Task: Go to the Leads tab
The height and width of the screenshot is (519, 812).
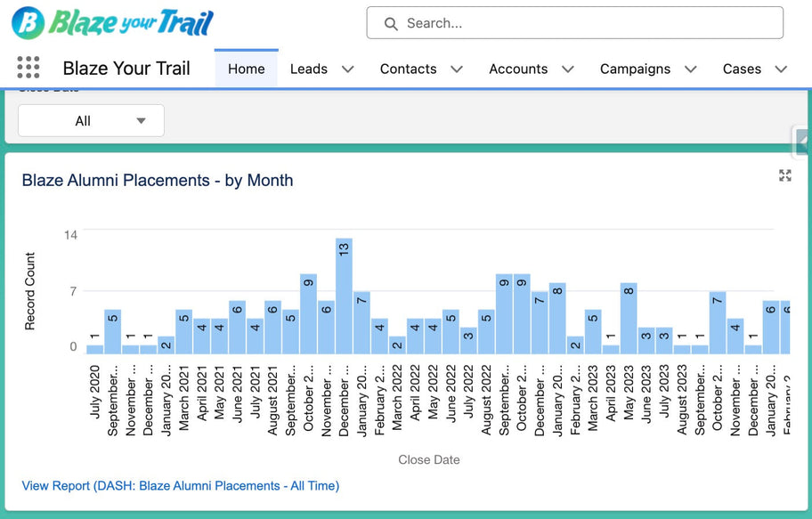Action: tap(308, 69)
